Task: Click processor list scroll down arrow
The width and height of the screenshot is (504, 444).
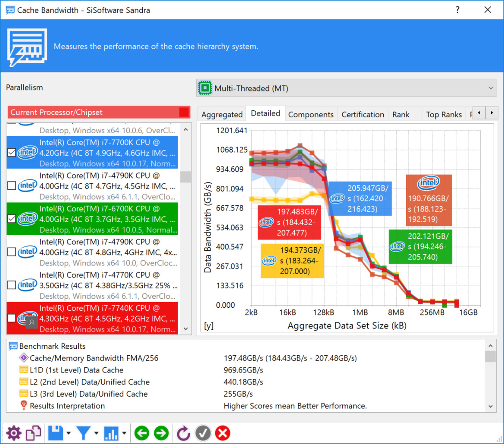Action: click(185, 328)
